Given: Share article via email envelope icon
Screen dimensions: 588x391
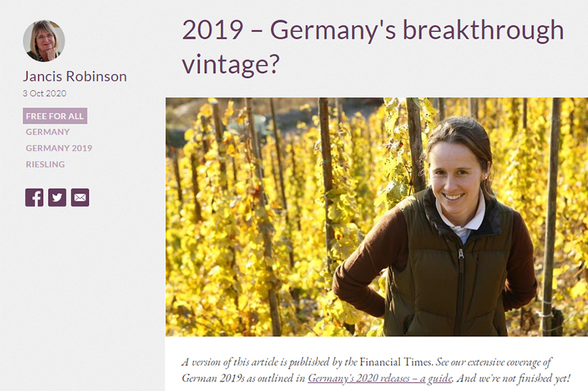Looking at the screenshot, I should pos(80,198).
